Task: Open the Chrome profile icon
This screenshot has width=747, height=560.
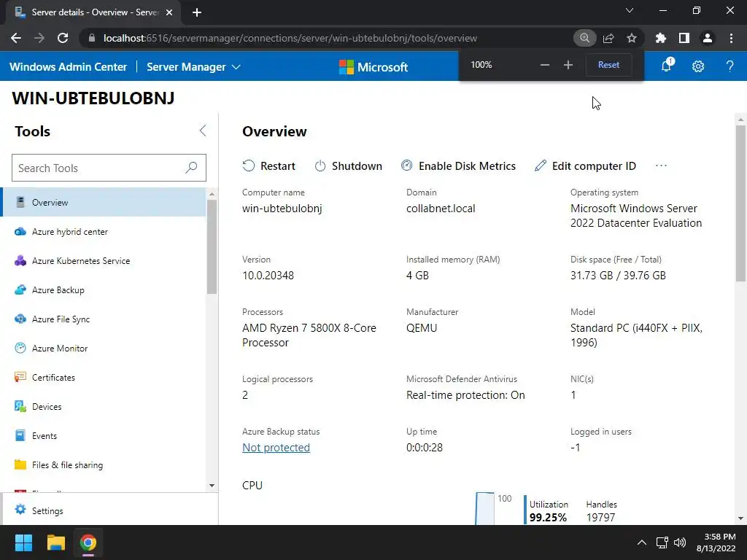Action: 708,38
